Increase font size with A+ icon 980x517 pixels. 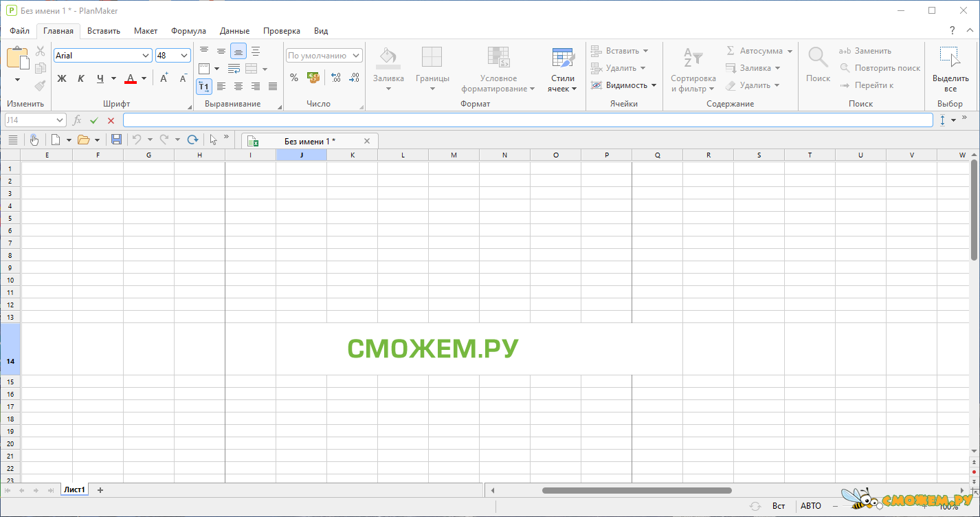164,78
